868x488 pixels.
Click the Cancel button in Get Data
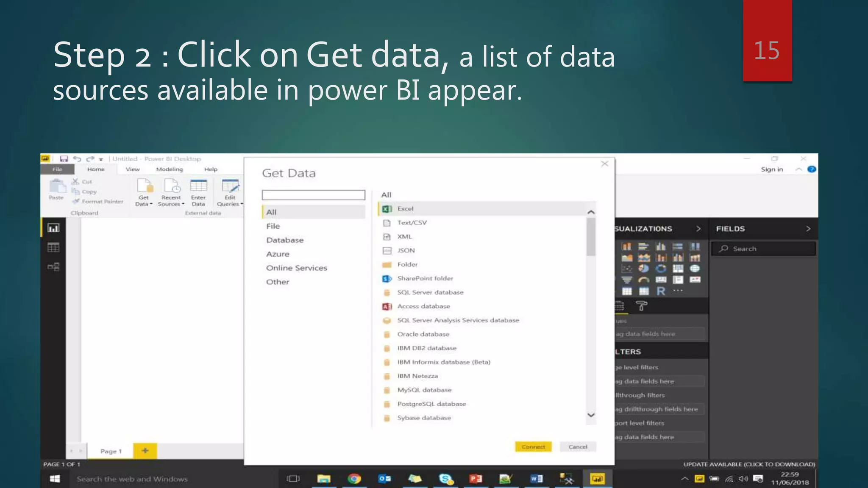578,446
